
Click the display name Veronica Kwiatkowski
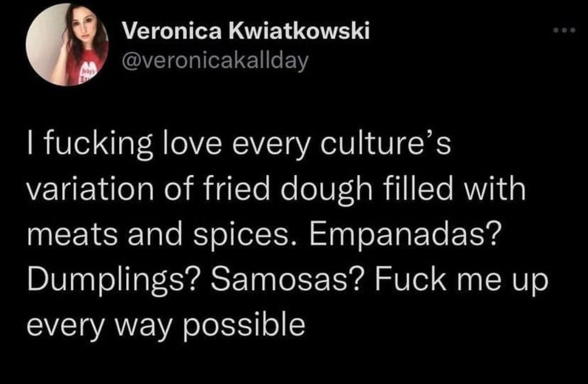pyautogui.click(x=246, y=31)
